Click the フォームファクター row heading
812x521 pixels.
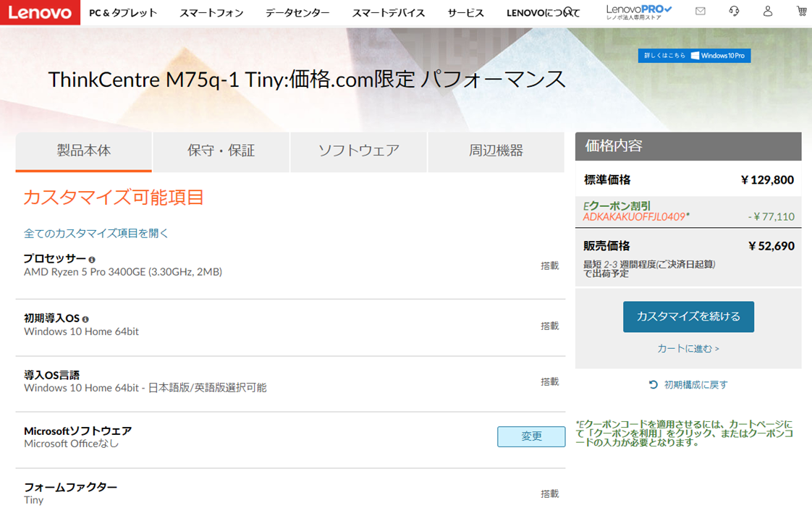[70, 487]
